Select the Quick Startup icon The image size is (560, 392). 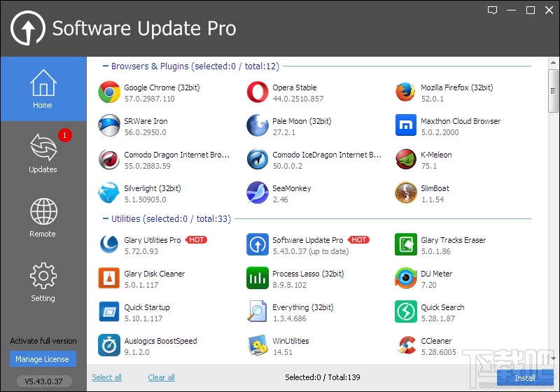[109, 311]
